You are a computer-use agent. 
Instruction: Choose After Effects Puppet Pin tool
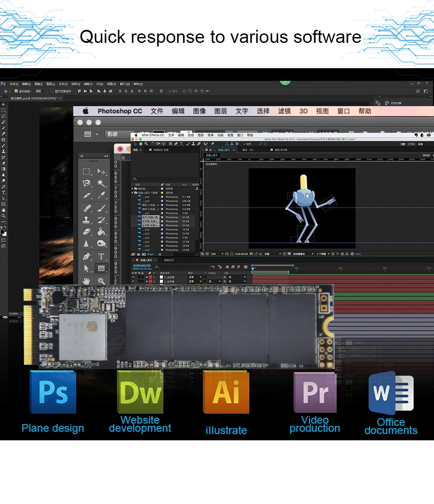pyautogui.click(x=212, y=144)
